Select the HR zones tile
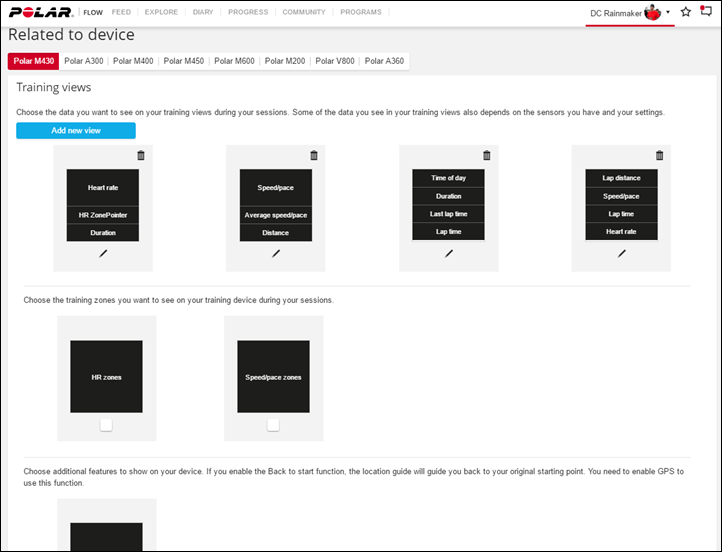The image size is (722, 552). click(106, 377)
